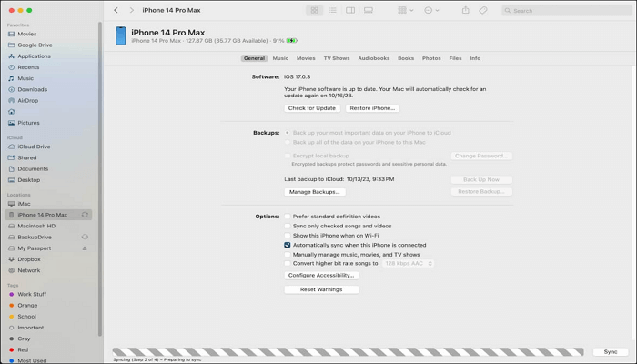The height and width of the screenshot is (364, 637).
Task: Switch to column view
Action: tap(350, 10)
